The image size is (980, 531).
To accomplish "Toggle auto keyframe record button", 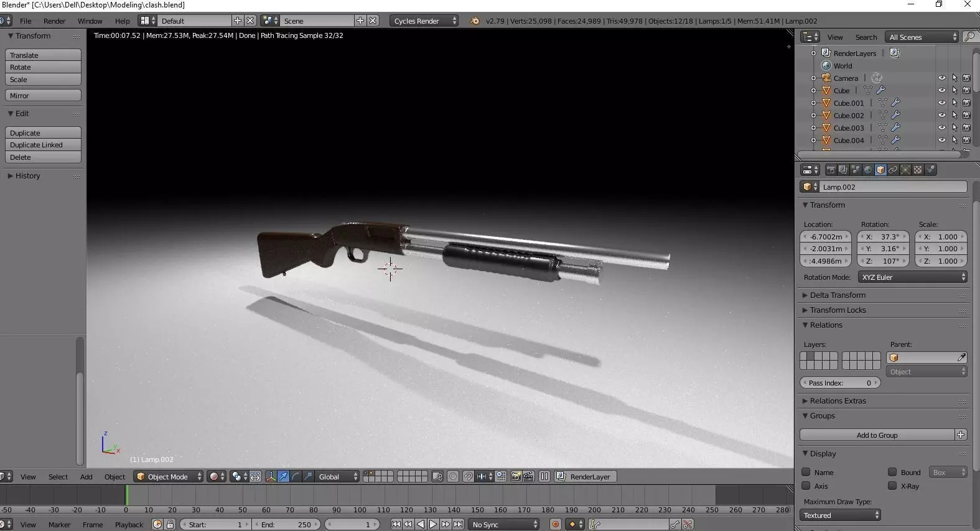I will [556, 524].
